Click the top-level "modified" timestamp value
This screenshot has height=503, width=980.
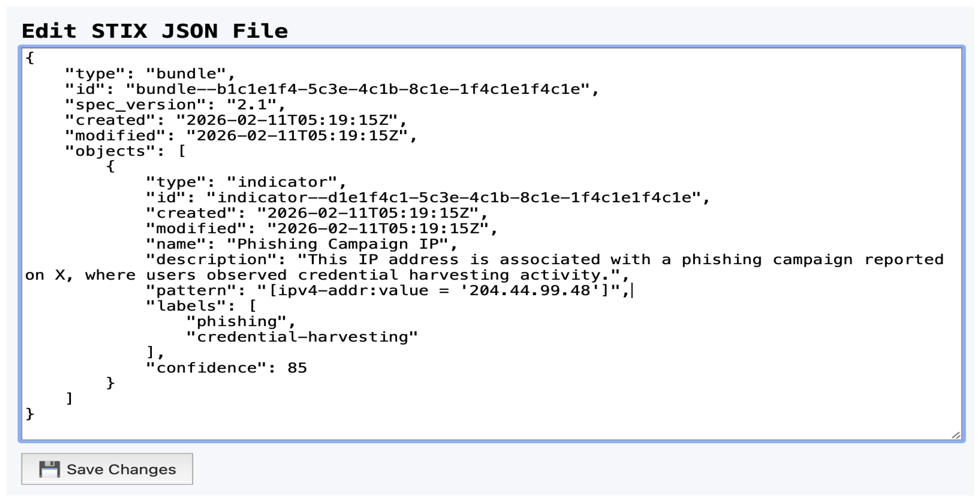[x=297, y=136]
